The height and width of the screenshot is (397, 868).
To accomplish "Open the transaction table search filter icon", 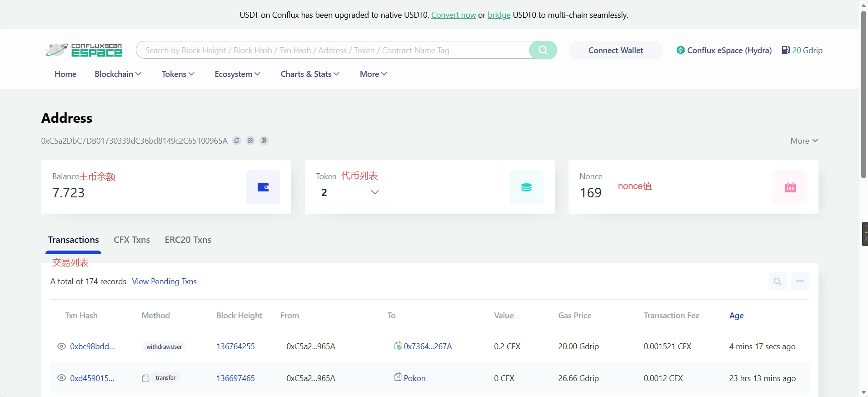I will [x=777, y=281].
